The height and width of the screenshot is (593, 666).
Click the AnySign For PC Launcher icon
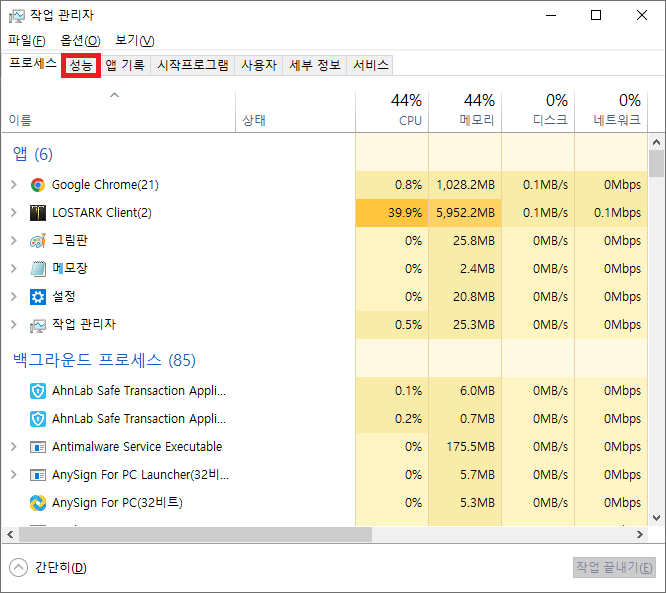[x=38, y=474]
